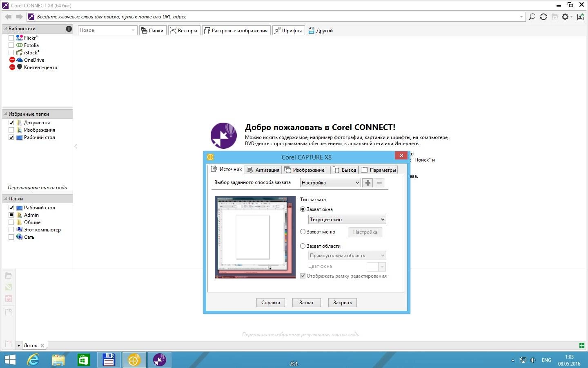Click the Corel CAPTURE title bar icon
Image resolution: width=588 pixels, height=368 pixels.
pos(210,157)
